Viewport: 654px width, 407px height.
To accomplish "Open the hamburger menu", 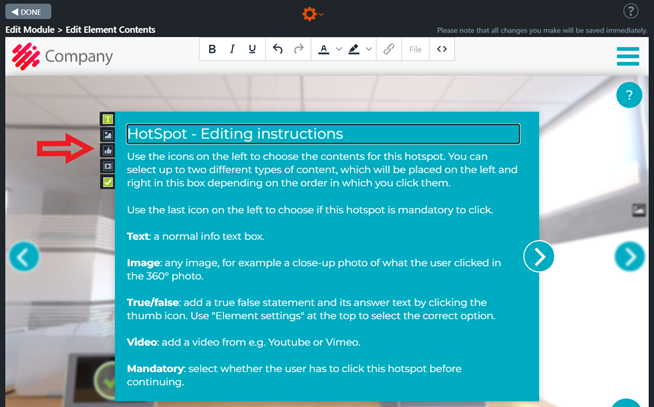I will [x=628, y=56].
